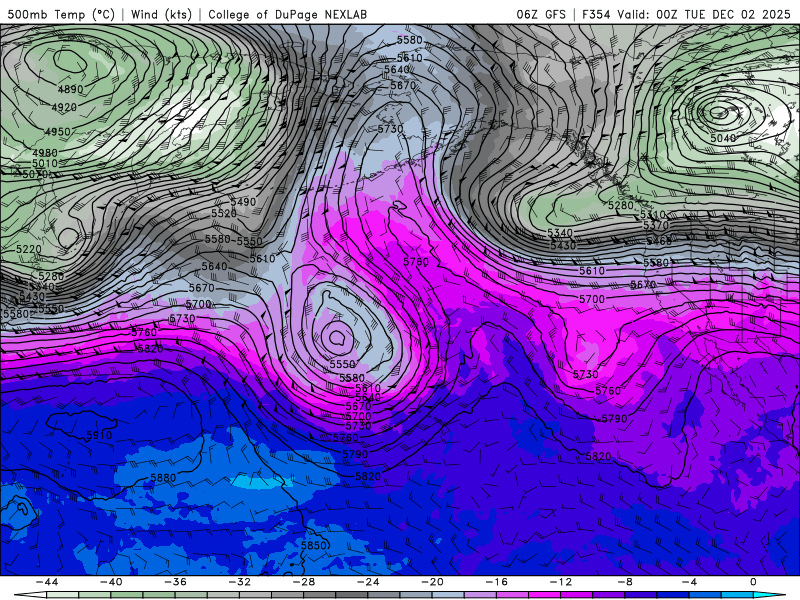Click the 5310 contour label
800x600 pixels.
tap(653, 215)
